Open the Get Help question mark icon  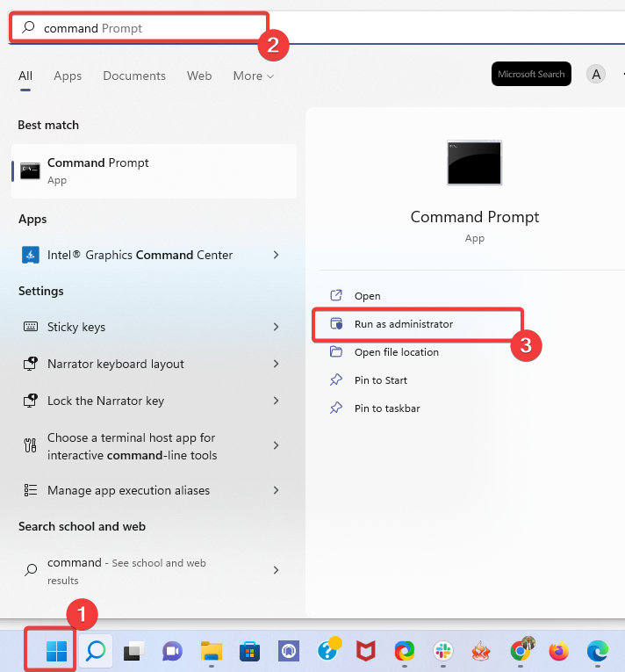click(328, 650)
